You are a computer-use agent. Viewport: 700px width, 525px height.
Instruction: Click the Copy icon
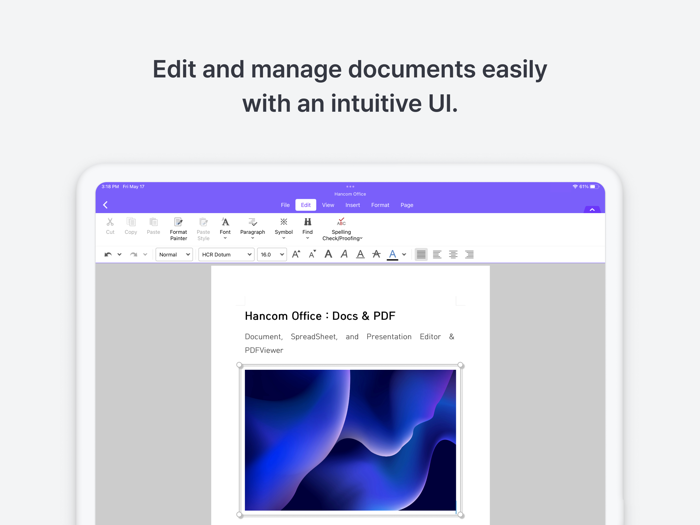click(131, 222)
